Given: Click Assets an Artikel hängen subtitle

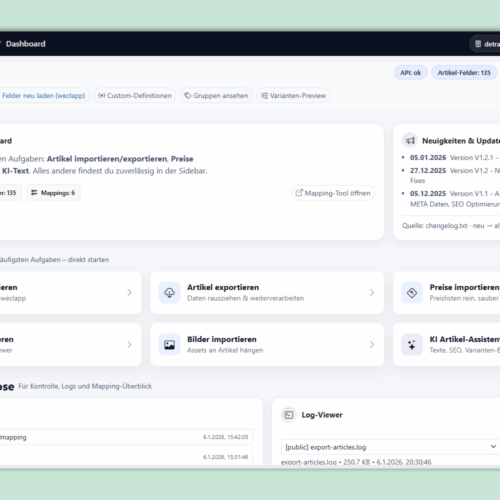Looking at the screenshot, I should 225,350.
